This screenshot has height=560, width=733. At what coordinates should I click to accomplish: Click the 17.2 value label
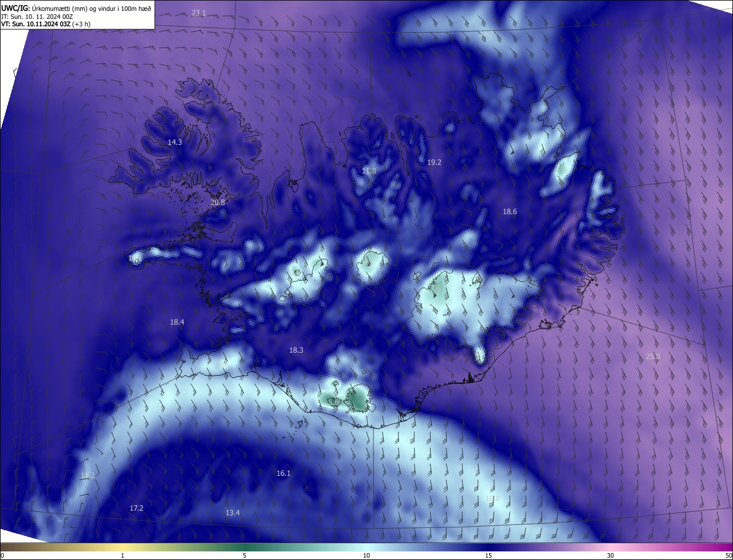(x=136, y=508)
